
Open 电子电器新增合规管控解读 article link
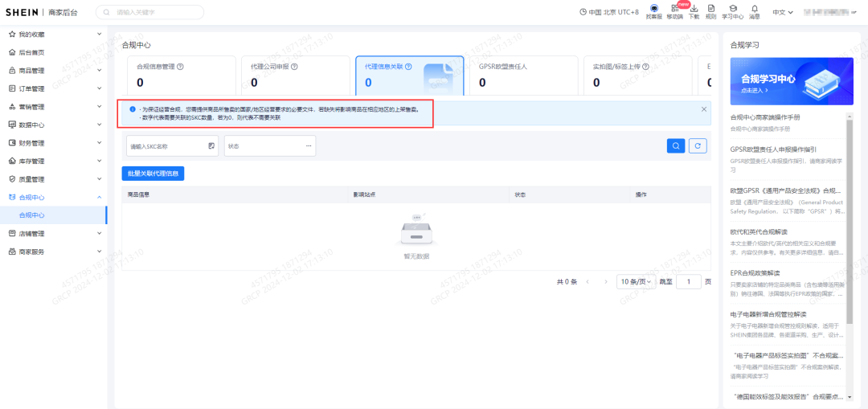coord(769,314)
